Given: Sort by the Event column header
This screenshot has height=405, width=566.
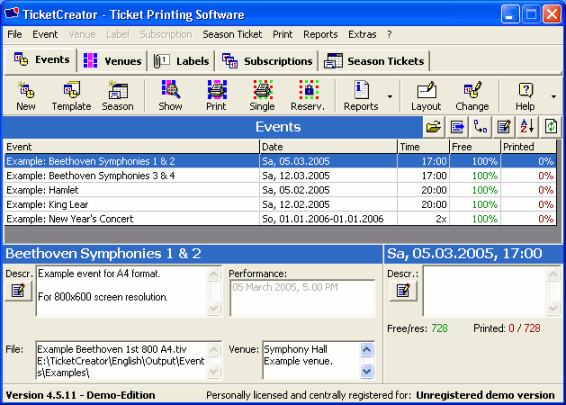Looking at the screenshot, I should tap(131, 147).
